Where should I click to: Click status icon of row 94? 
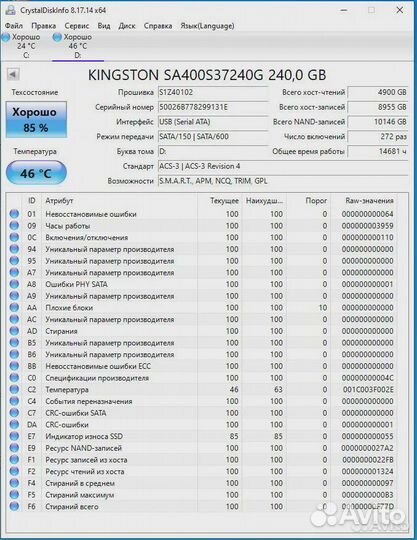click(x=14, y=249)
